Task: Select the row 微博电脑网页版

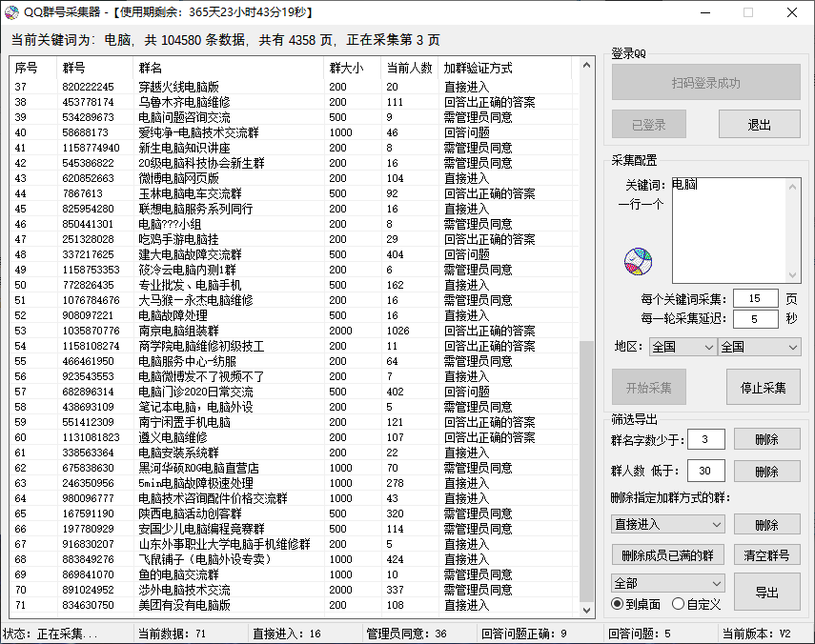Action: (x=295, y=178)
